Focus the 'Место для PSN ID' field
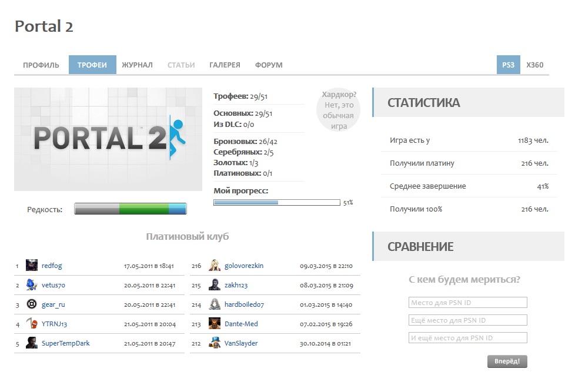 click(x=467, y=303)
